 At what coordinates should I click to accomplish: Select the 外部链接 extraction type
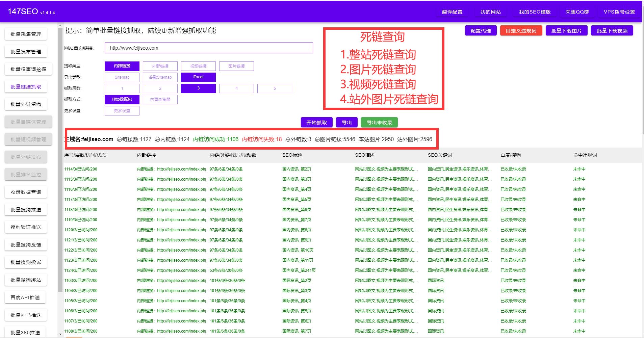point(160,66)
